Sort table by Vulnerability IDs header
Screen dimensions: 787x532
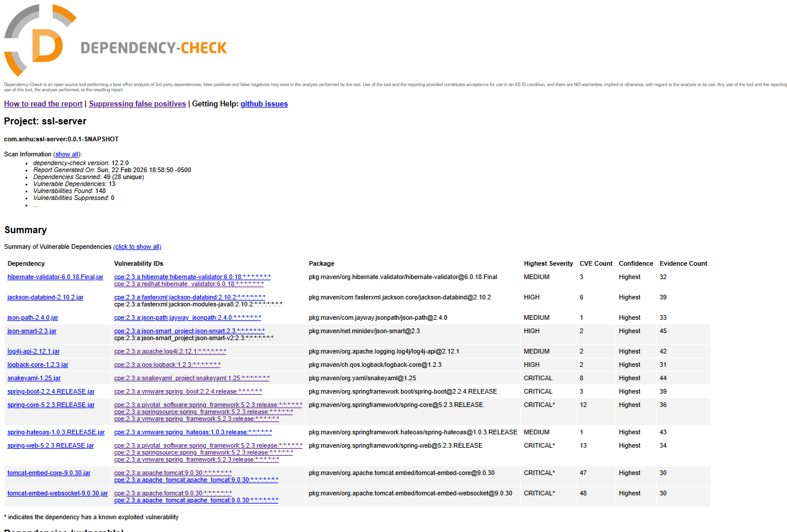(138, 264)
